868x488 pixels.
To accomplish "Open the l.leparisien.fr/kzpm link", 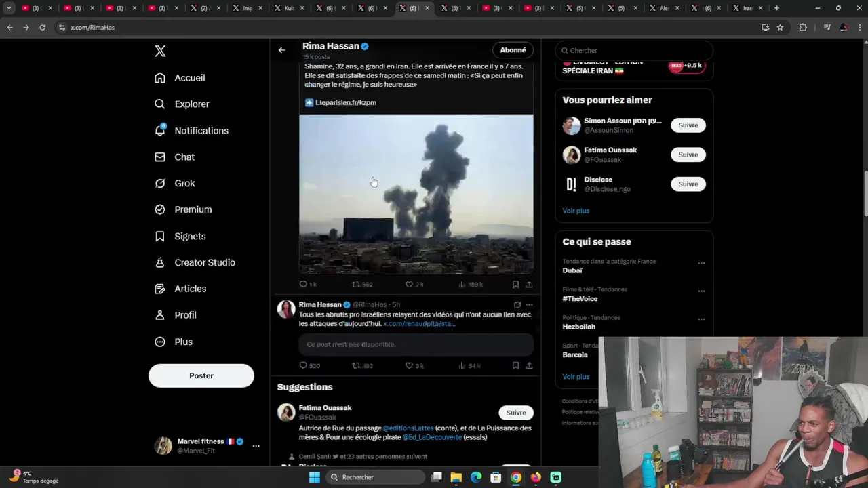I will point(345,103).
